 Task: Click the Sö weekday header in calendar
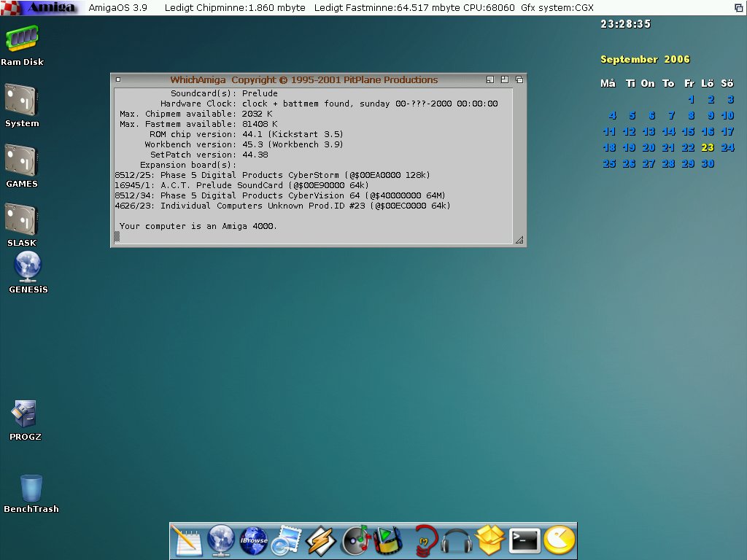(x=727, y=83)
